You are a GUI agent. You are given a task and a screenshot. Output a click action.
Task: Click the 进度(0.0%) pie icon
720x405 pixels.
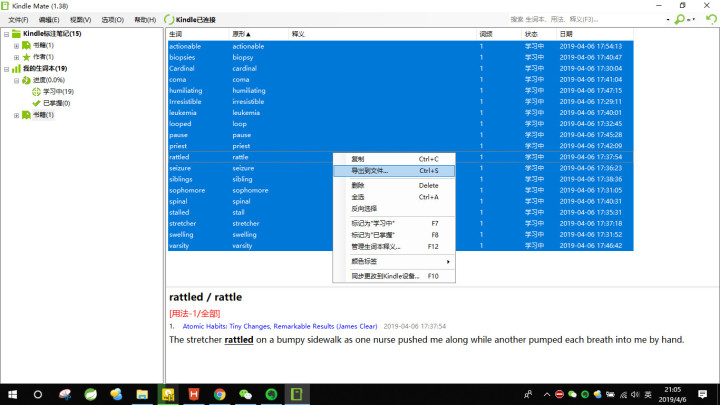pyautogui.click(x=26, y=80)
